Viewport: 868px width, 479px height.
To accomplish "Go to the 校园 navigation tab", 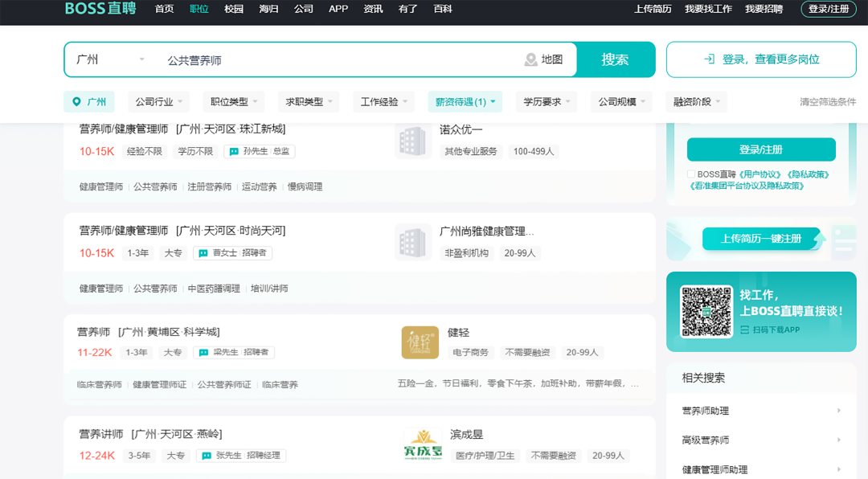I will (x=234, y=9).
